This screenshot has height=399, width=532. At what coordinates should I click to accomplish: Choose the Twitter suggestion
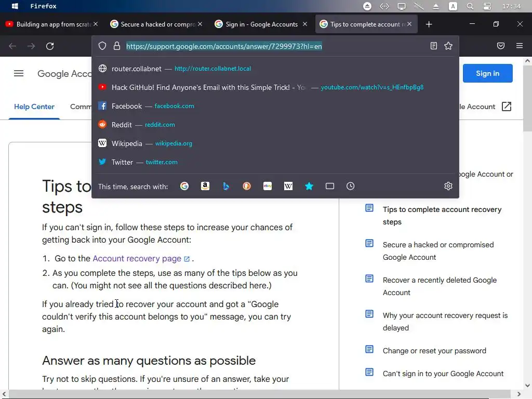pyautogui.click(x=275, y=162)
